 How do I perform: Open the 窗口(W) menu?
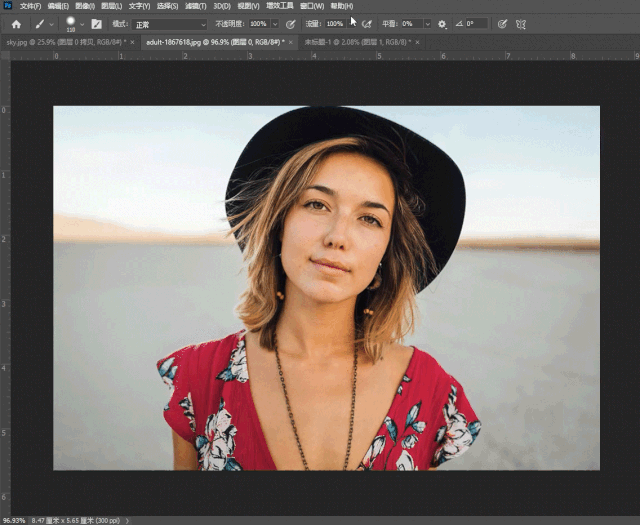coord(311,6)
